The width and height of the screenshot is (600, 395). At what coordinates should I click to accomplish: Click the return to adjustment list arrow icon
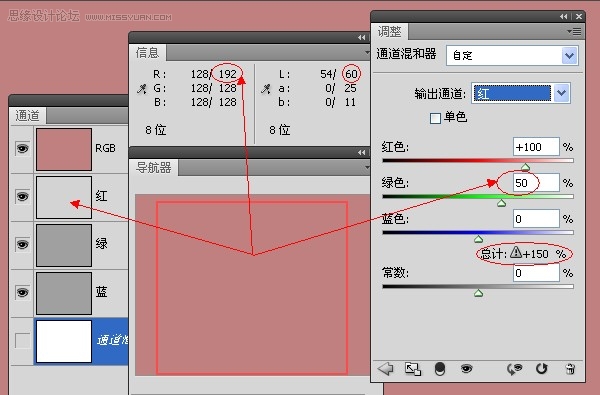(x=385, y=369)
